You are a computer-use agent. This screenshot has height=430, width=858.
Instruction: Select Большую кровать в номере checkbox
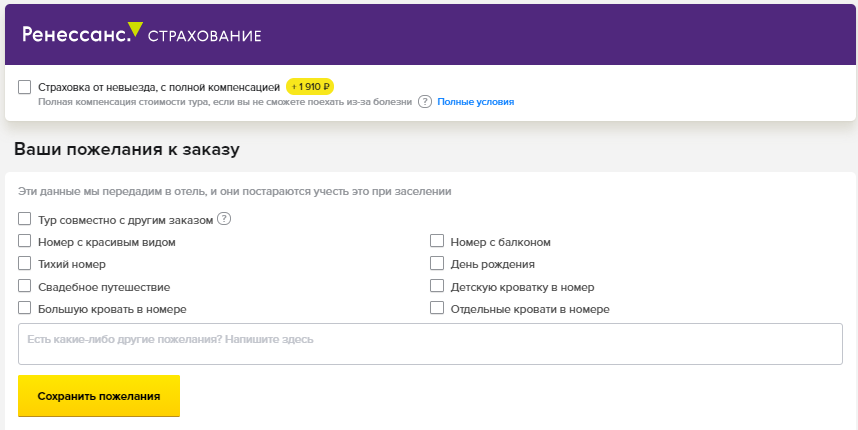click(x=25, y=307)
